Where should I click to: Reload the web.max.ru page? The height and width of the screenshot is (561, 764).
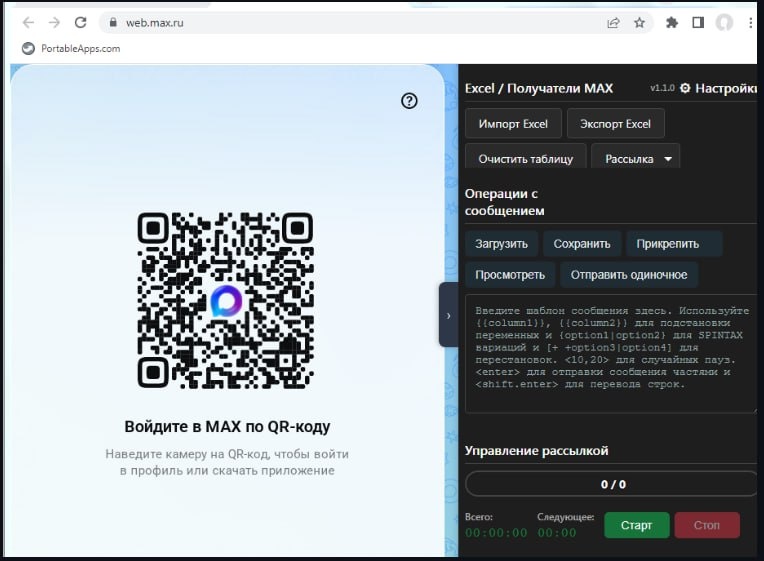(80, 22)
